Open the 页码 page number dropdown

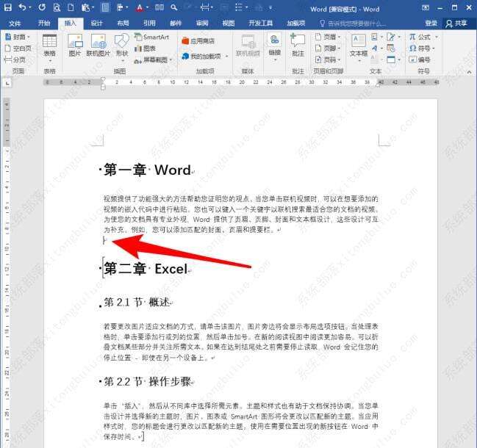point(340,60)
